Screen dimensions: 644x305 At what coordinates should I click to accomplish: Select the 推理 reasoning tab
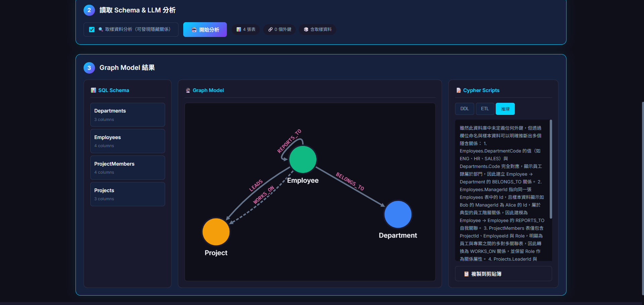click(x=505, y=109)
